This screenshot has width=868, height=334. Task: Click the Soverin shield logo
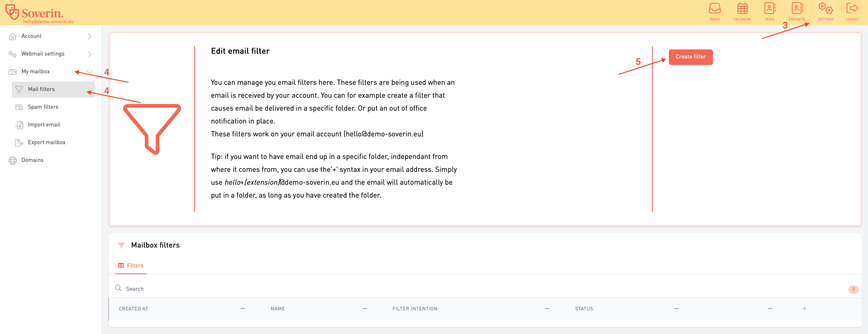pos(12,12)
